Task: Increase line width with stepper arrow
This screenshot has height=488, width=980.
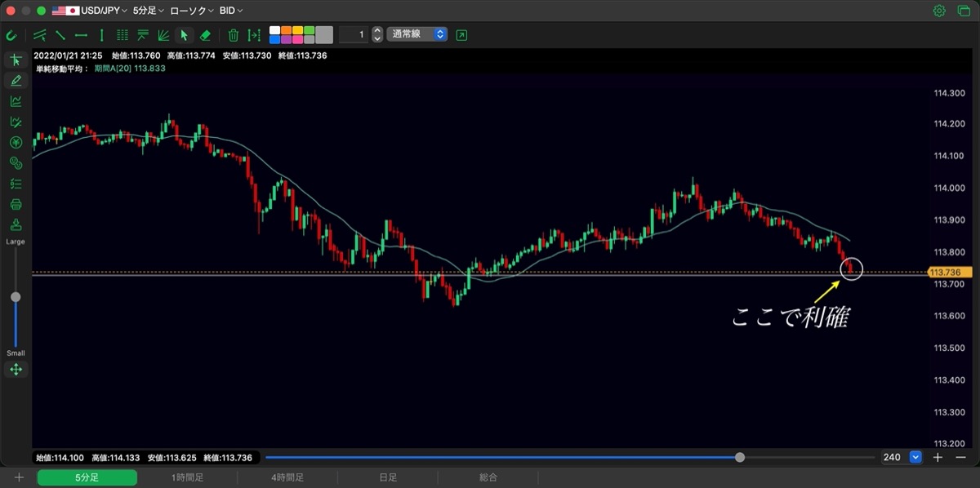Action: click(377, 31)
